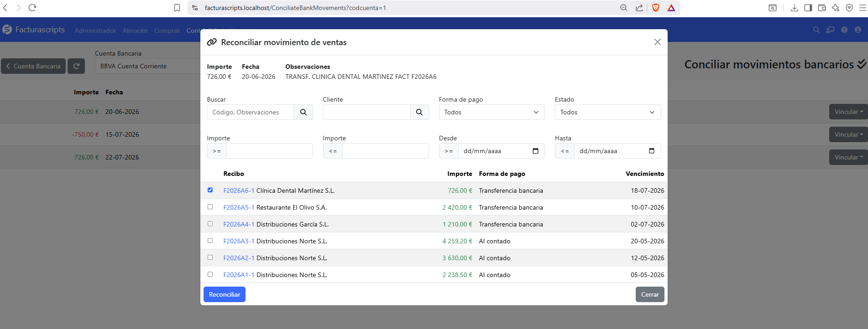This screenshot has height=329, width=868.
Task: Expand the Estado dropdown
Action: coord(608,112)
